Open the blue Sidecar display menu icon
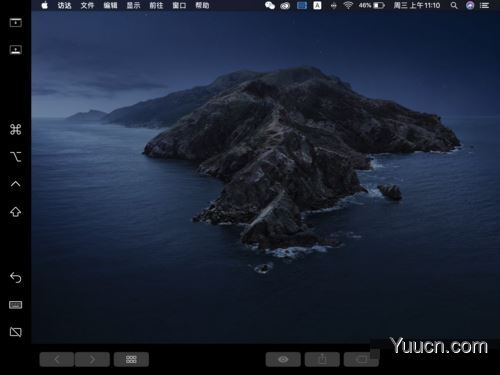This screenshot has height=375, width=500. point(302,5)
